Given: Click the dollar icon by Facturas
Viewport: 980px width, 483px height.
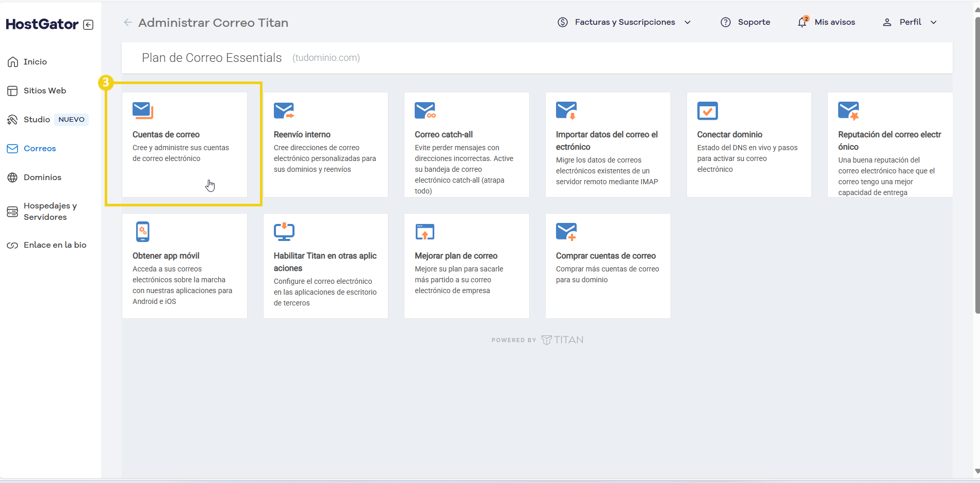Looking at the screenshot, I should coord(563,22).
